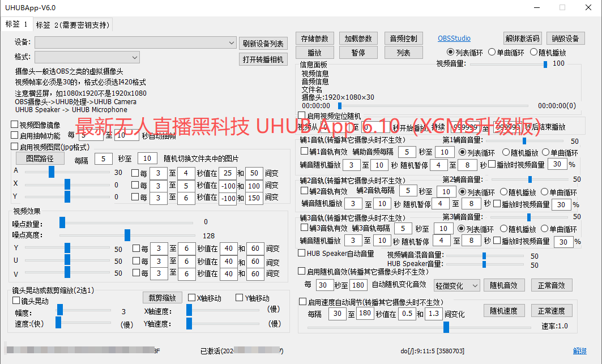Click the 解绑 link at bottom

coord(580,350)
